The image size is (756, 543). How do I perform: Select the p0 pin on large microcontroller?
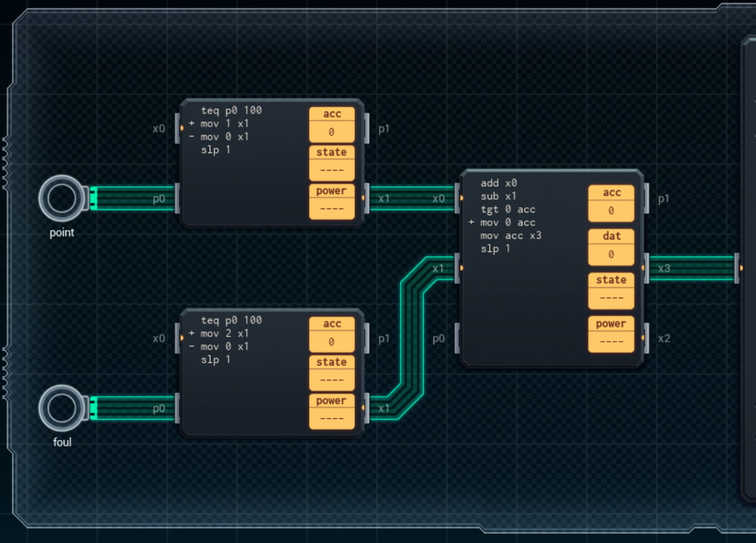[x=456, y=338]
